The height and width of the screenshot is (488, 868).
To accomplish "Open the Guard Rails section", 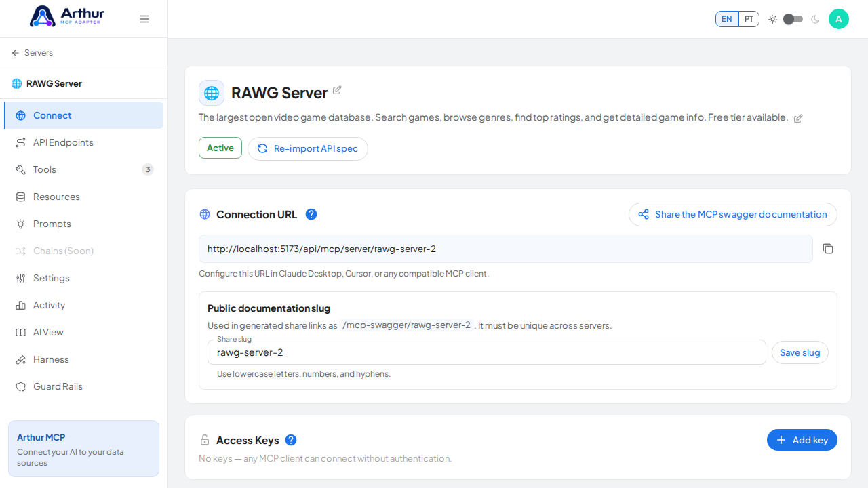I will [83, 386].
